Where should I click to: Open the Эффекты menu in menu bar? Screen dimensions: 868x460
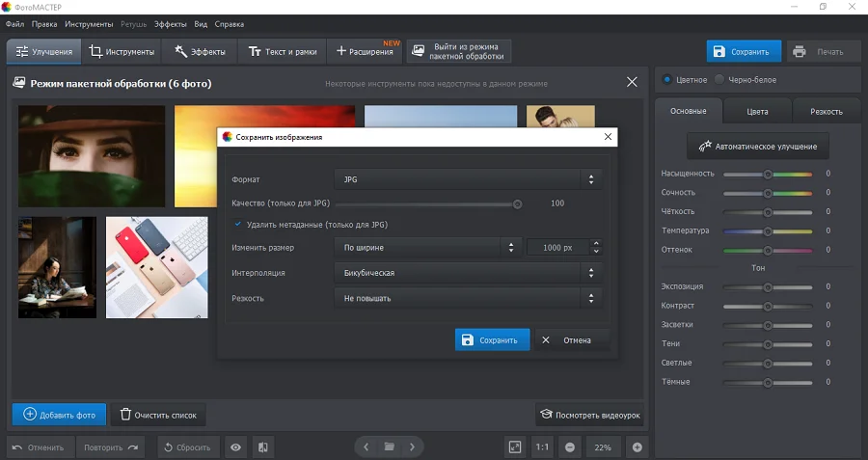pos(171,23)
